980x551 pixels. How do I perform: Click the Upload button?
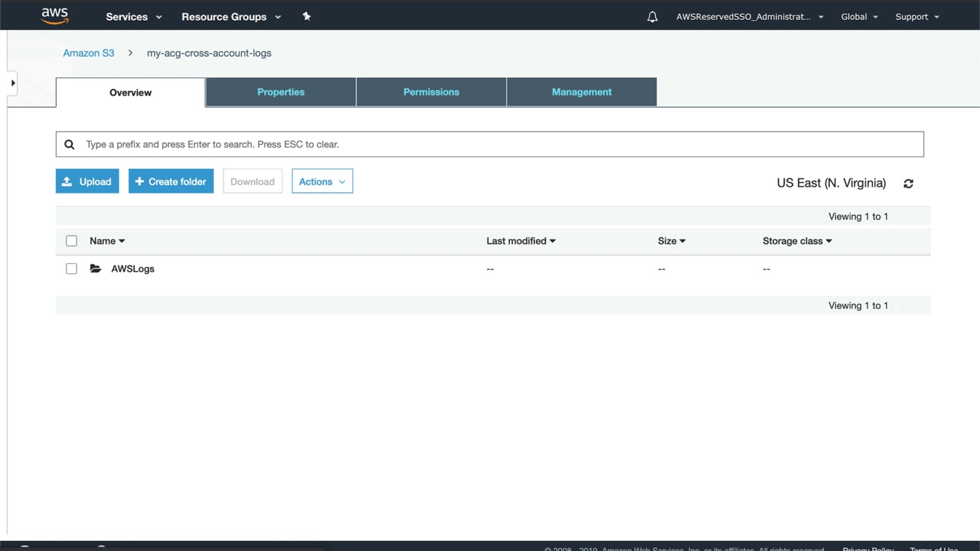[x=87, y=181]
